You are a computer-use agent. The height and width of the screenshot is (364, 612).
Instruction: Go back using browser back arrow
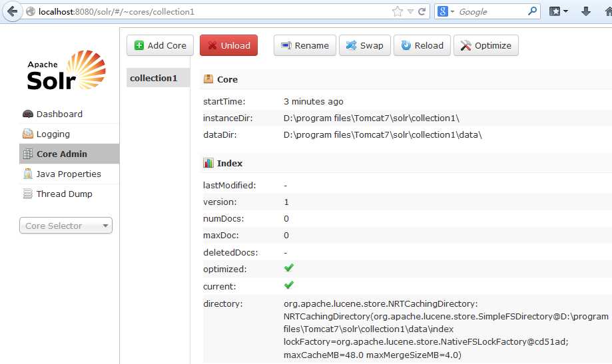(12, 11)
